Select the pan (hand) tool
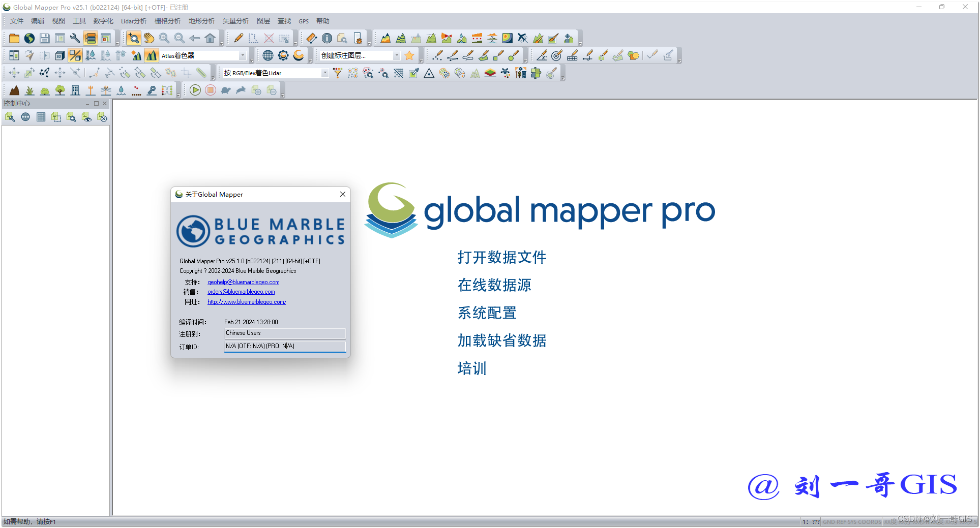Image resolution: width=980 pixels, height=528 pixels. coord(149,38)
